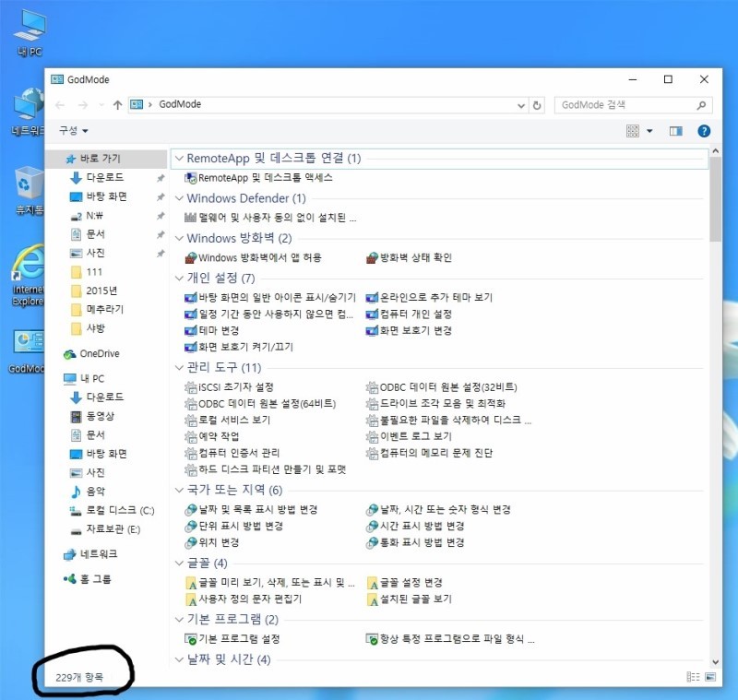Collapse the Windows 방화벽 group
Image resolution: width=738 pixels, height=700 pixels.
pos(179,239)
